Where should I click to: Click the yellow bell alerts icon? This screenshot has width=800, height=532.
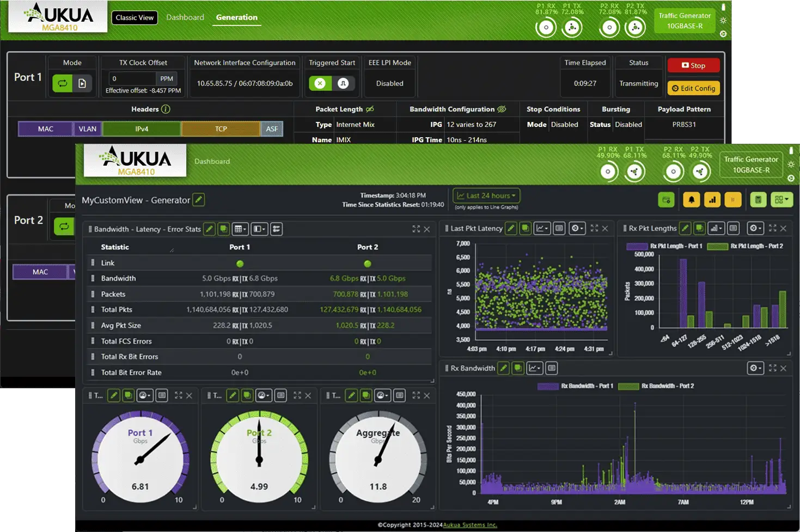click(691, 200)
